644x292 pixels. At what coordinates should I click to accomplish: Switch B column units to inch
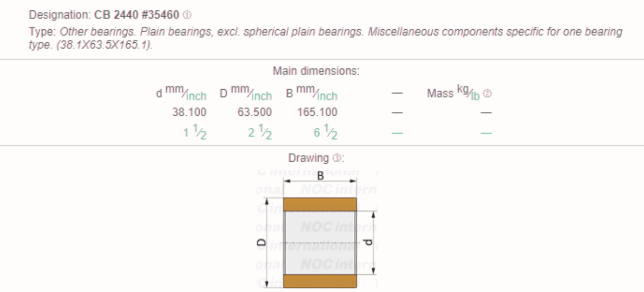(327, 96)
